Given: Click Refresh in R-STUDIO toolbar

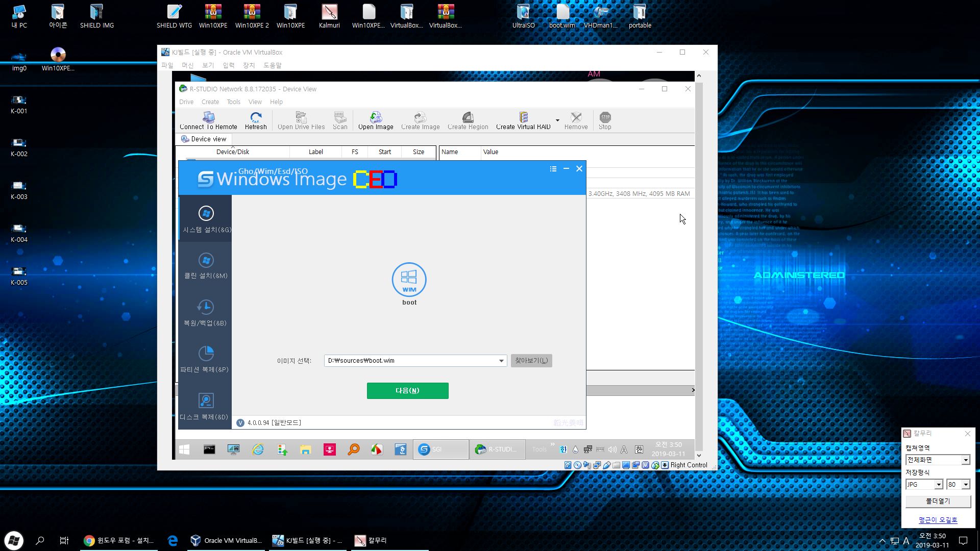Looking at the screenshot, I should (x=256, y=121).
